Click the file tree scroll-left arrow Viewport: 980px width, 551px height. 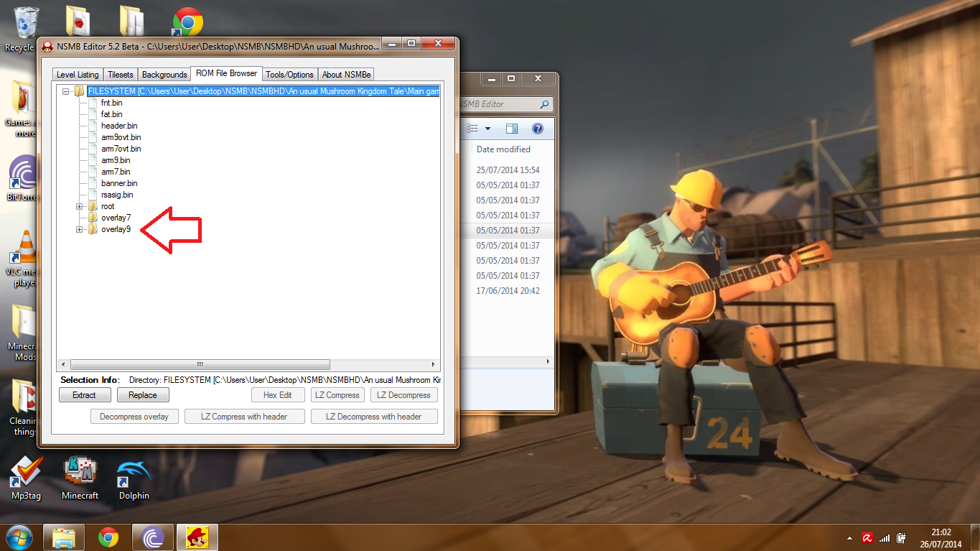pos(63,365)
